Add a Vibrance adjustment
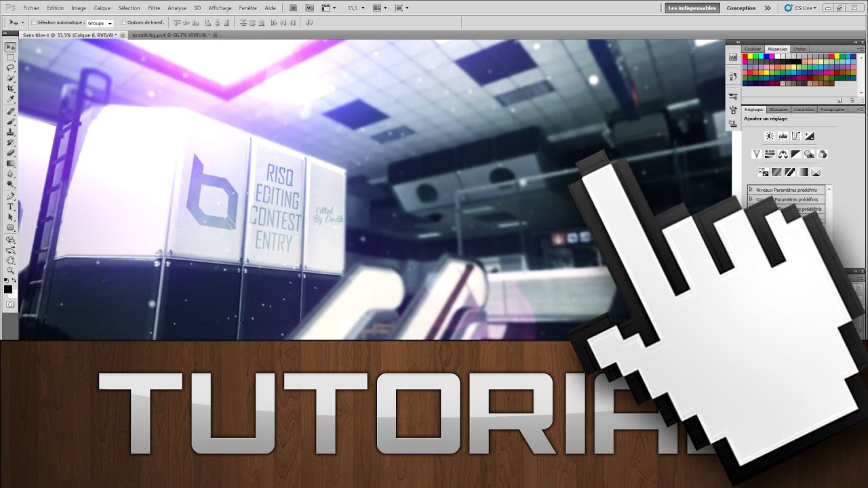The image size is (868, 488). click(757, 154)
